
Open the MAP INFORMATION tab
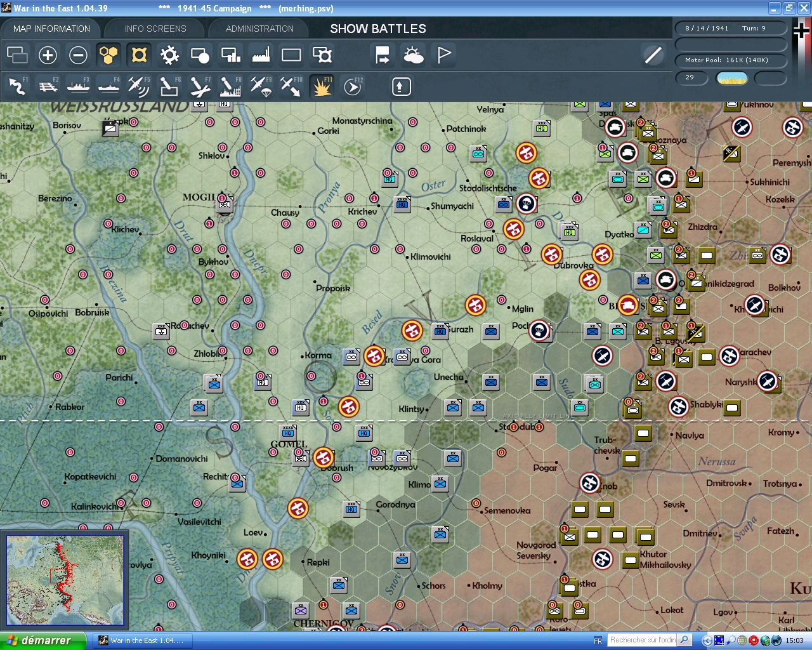[51, 29]
